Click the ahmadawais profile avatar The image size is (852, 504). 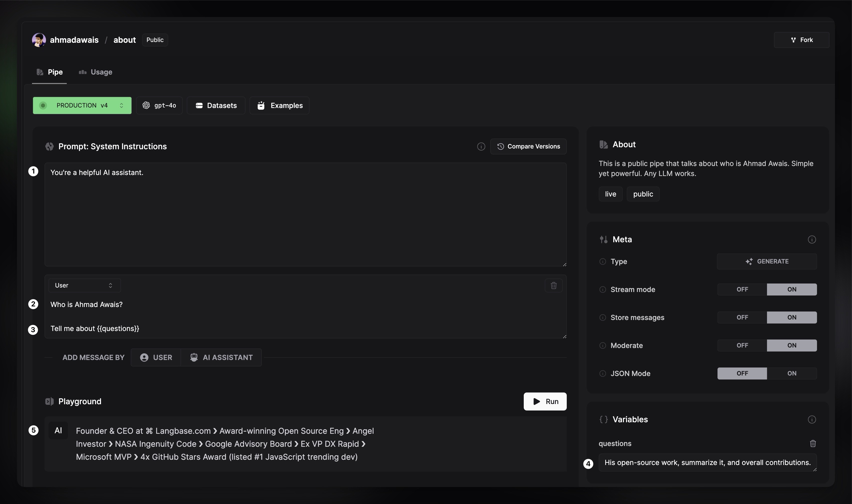(x=39, y=40)
